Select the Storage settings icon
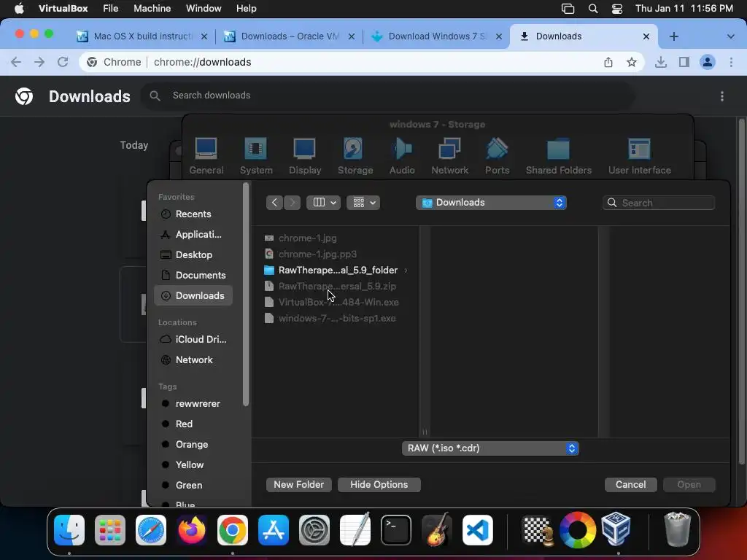747x560 pixels. [x=355, y=156]
